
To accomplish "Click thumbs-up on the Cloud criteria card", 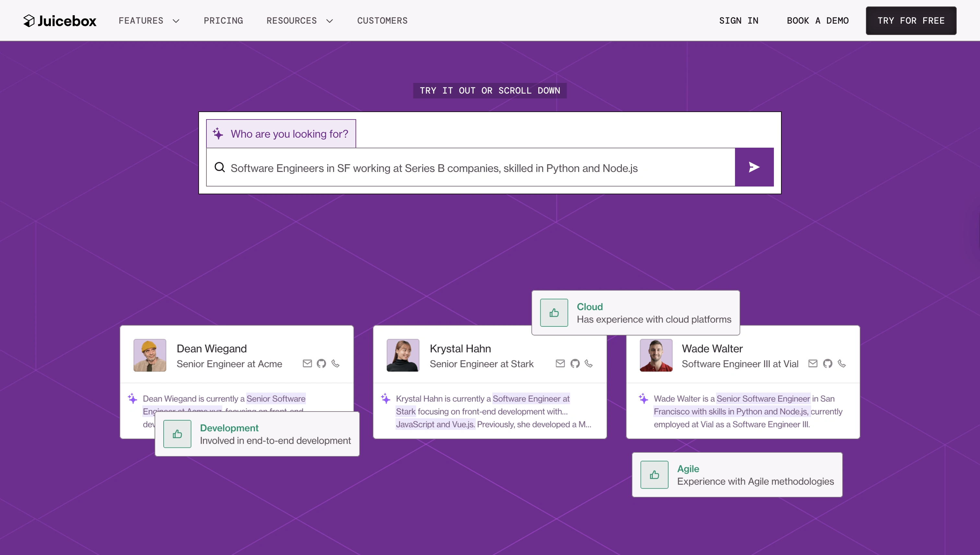I will point(554,312).
